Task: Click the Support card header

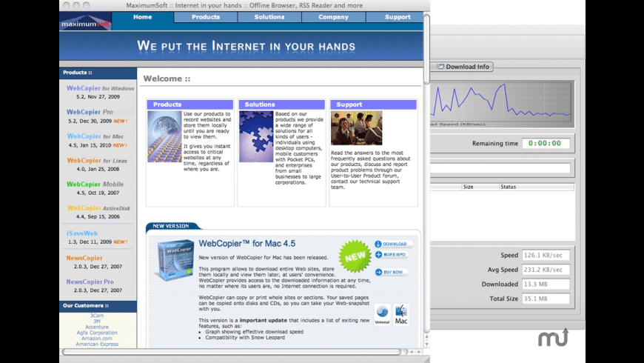Action: (373, 104)
